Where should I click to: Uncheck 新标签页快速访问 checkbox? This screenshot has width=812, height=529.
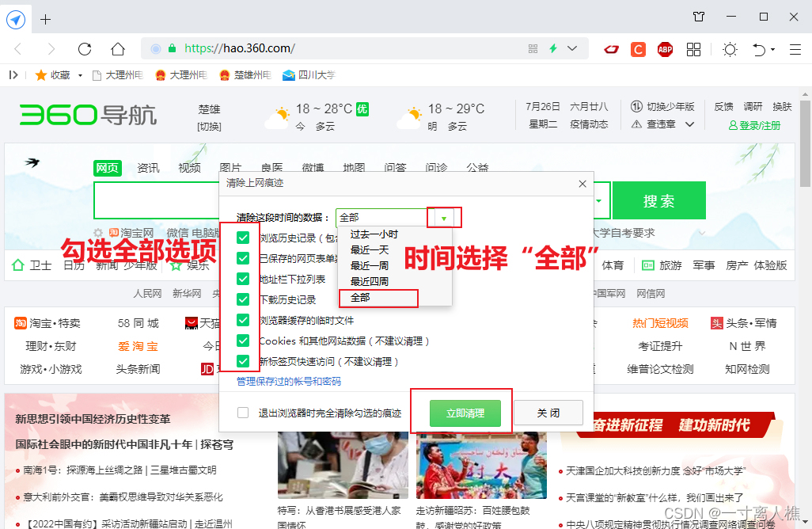coord(243,360)
